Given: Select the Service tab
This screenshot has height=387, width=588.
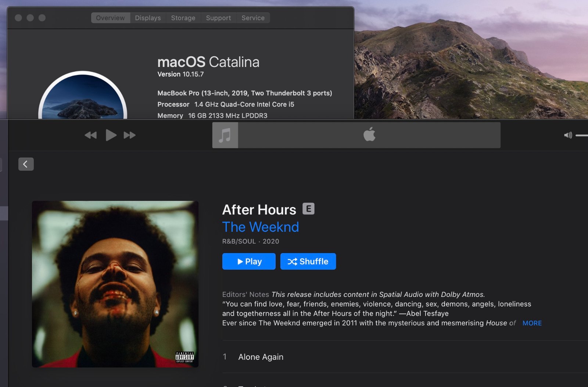Looking at the screenshot, I should pos(253,18).
